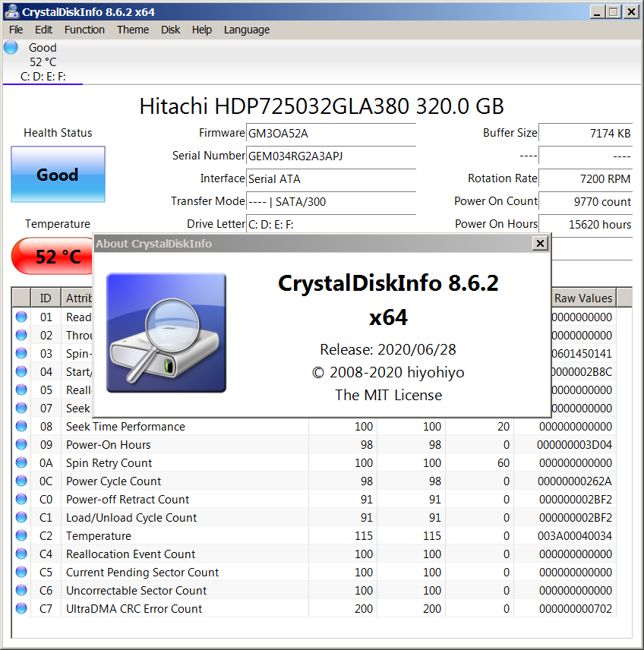644x650 pixels.
Task: Click status orb for attribute 03
Action: (21, 353)
